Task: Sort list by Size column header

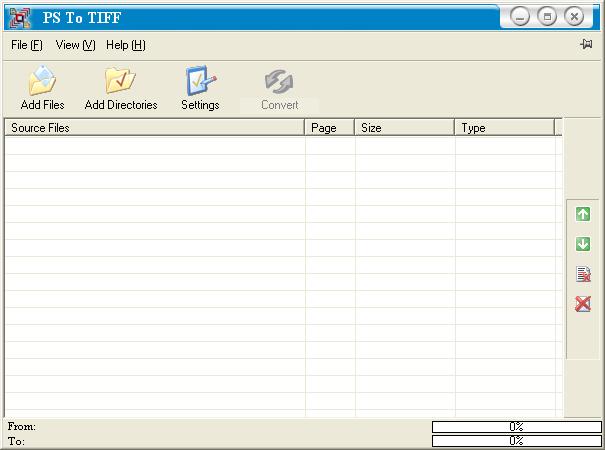Action: [x=405, y=128]
